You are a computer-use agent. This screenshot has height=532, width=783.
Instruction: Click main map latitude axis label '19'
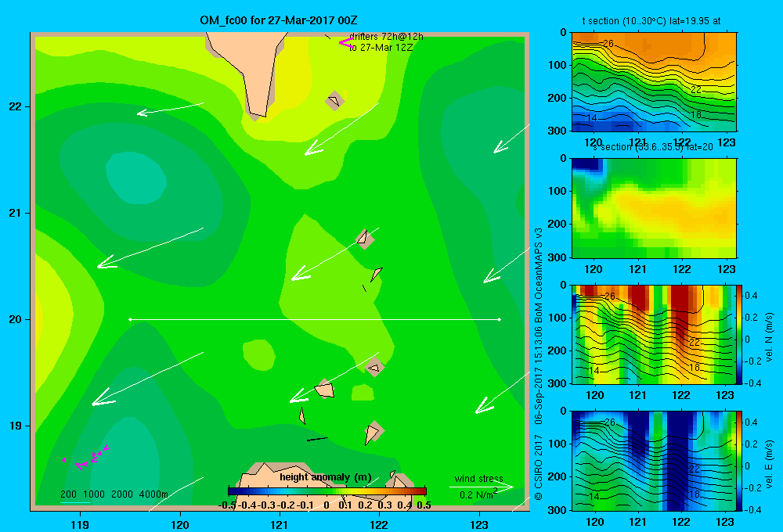16,426
